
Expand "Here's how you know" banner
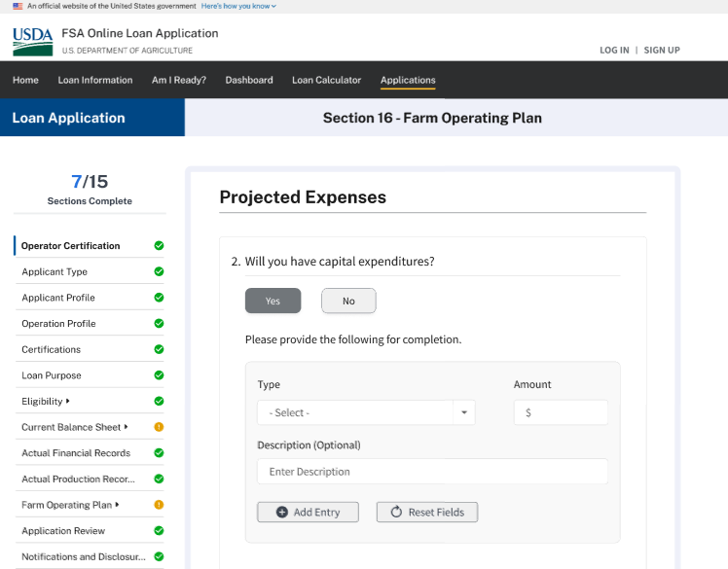tap(238, 6)
